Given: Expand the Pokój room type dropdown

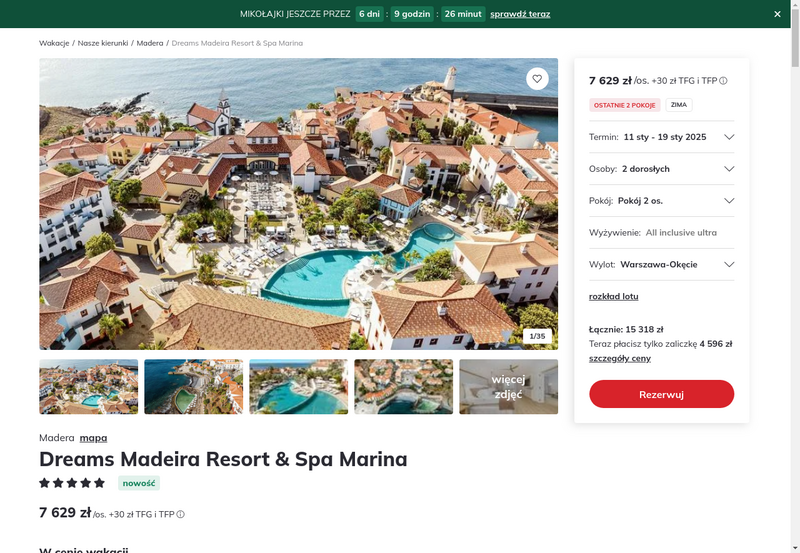Looking at the screenshot, I should (x=661, y=200).
